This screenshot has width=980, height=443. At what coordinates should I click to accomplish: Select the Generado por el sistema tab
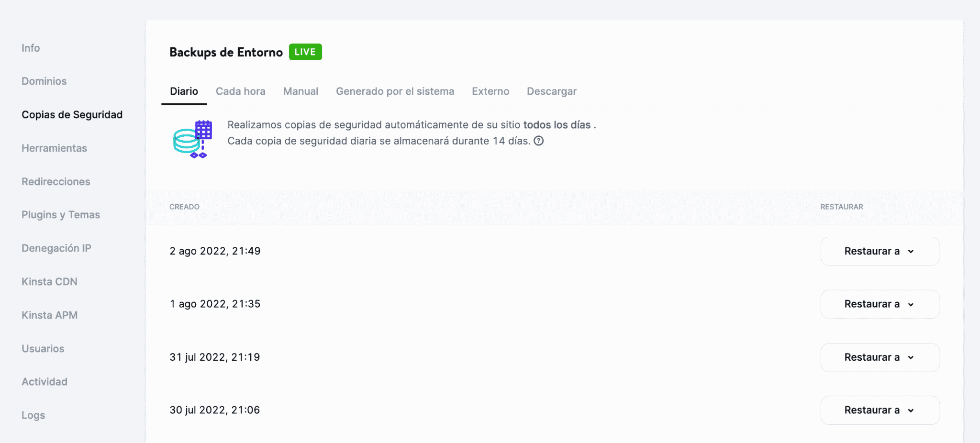[395, 91]
